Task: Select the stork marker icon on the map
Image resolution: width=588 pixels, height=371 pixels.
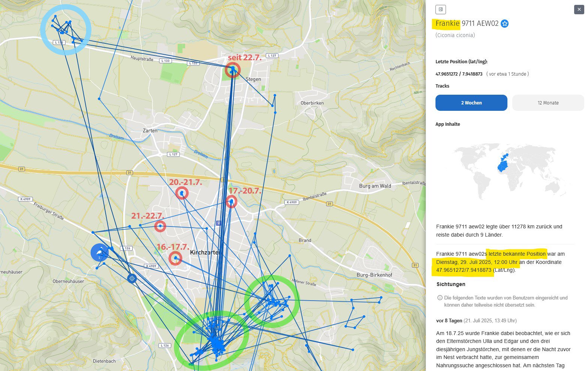Action: [x=99, y=253]
